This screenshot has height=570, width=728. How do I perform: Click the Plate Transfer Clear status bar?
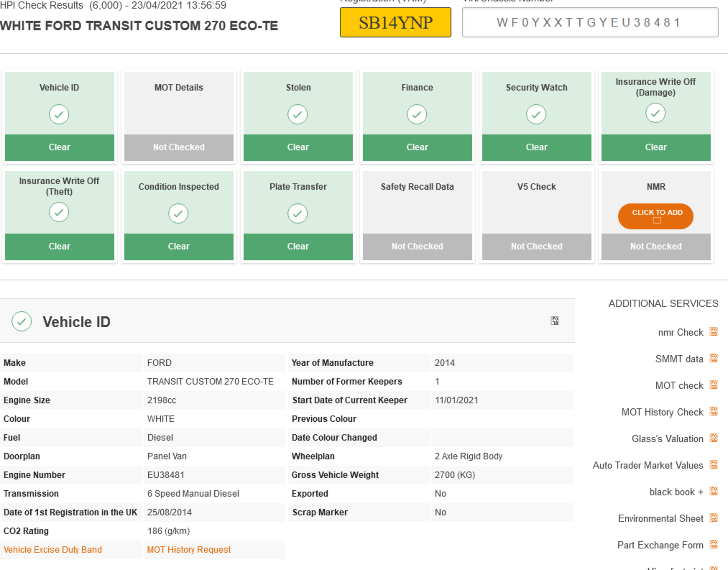(298, 247)
